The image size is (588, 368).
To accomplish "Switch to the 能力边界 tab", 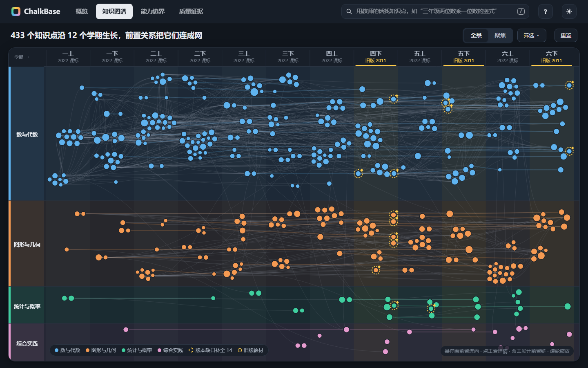I will click(153, 11).
